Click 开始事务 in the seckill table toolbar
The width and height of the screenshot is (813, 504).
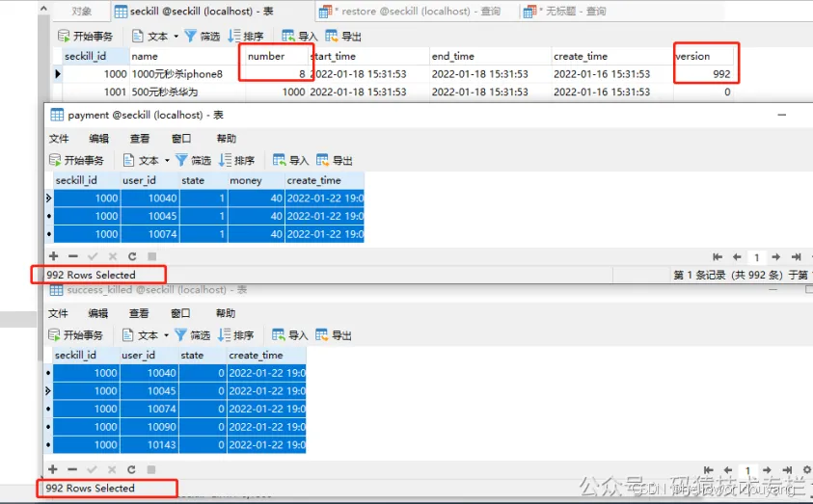pyautogui.click(x=86, y=36)
